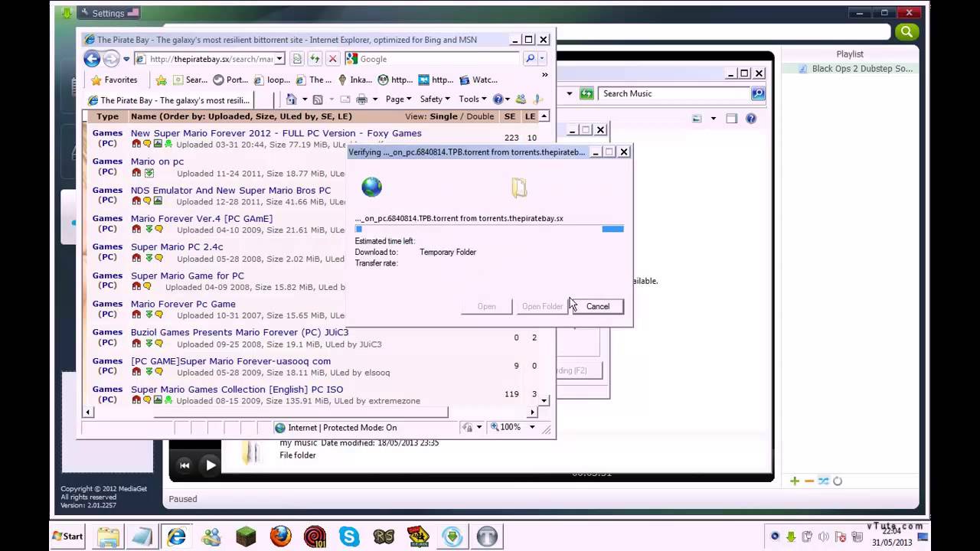This screenshot has width=980, height=551.
Task: Click IE horizontal scrollbar right arrow
Action: tap(533, 412)
